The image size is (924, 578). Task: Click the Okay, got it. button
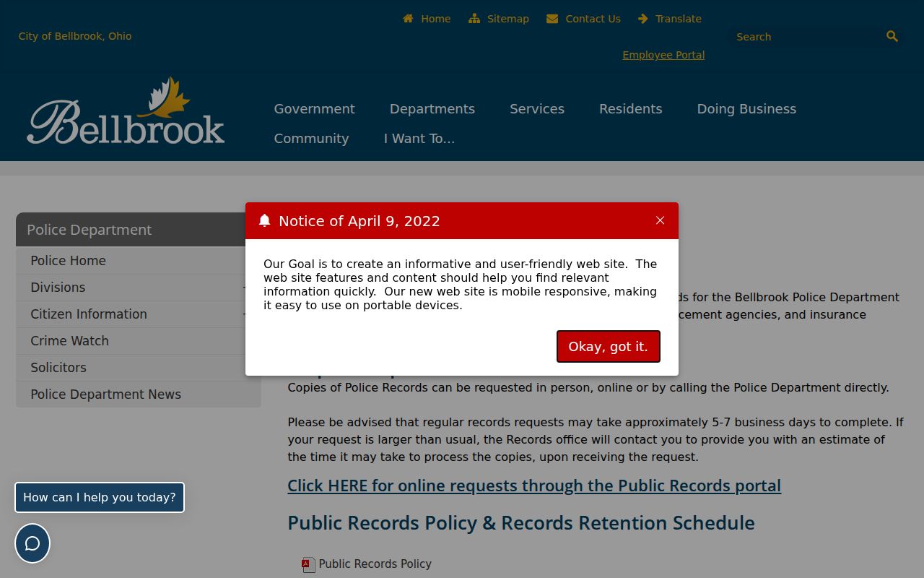(609, 346)
